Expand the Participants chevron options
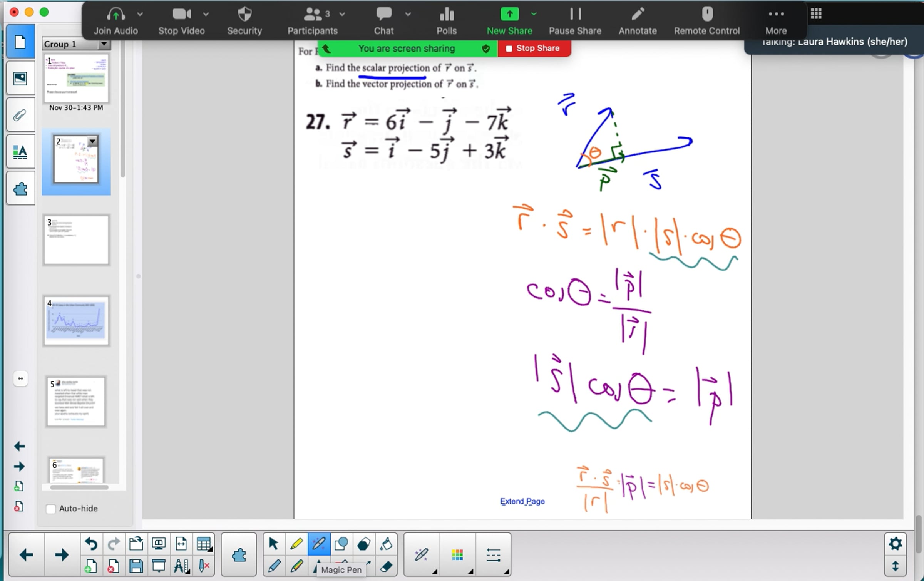The width and height of the screenshot is (924, 581). click(x=342, y=14)
